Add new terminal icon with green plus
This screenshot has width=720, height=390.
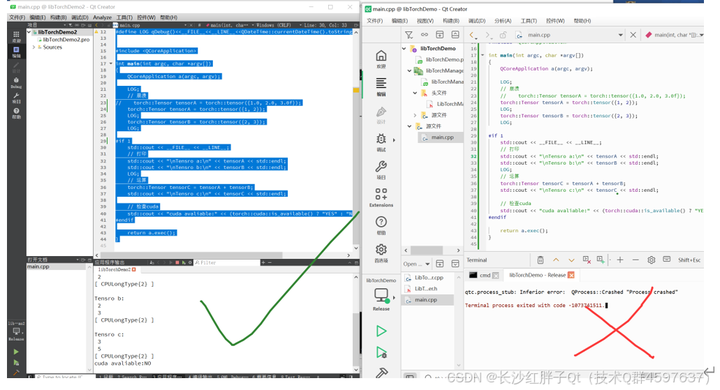601,260
